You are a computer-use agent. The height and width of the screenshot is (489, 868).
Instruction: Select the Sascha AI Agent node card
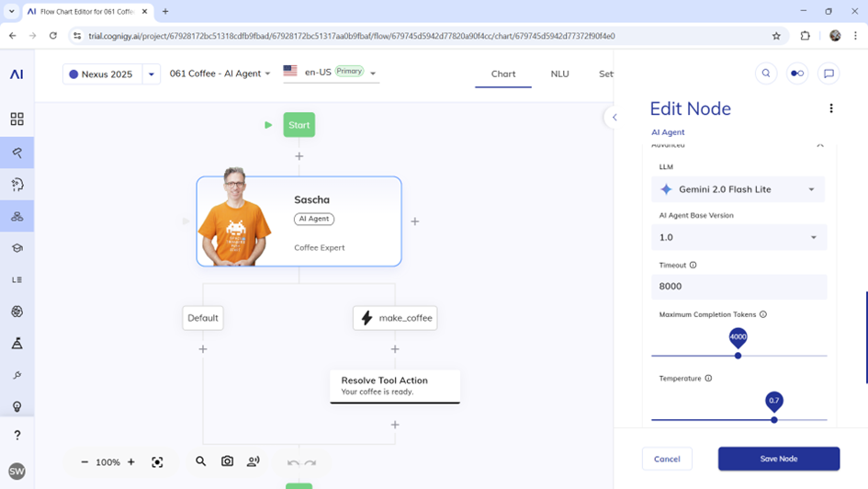[299, 222]
